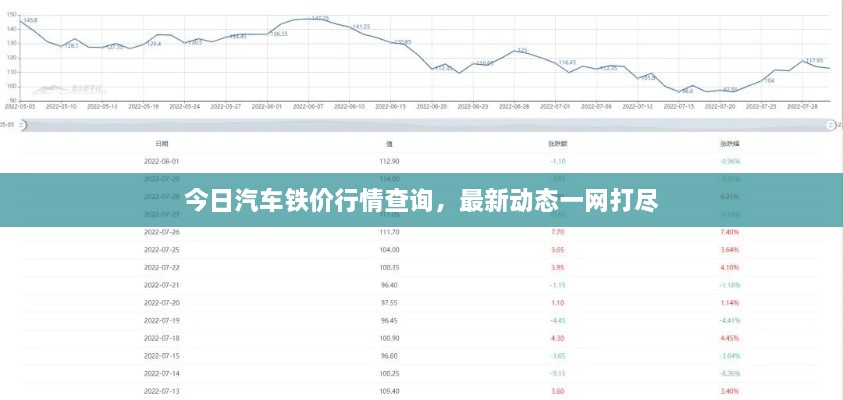Screen dimensions: 843x400
Task: Click the 116.45 data point label
Action: coord(567,62)
